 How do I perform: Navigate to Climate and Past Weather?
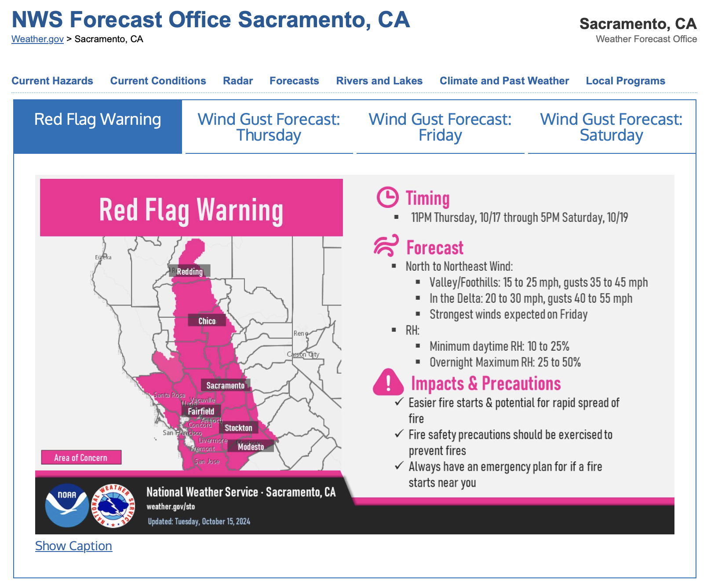(x=504, y=80)
